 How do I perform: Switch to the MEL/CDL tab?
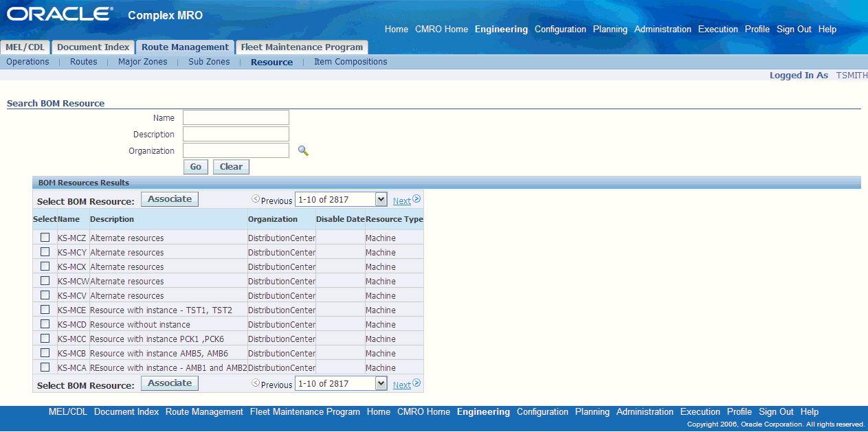click(x=25, y=47)
